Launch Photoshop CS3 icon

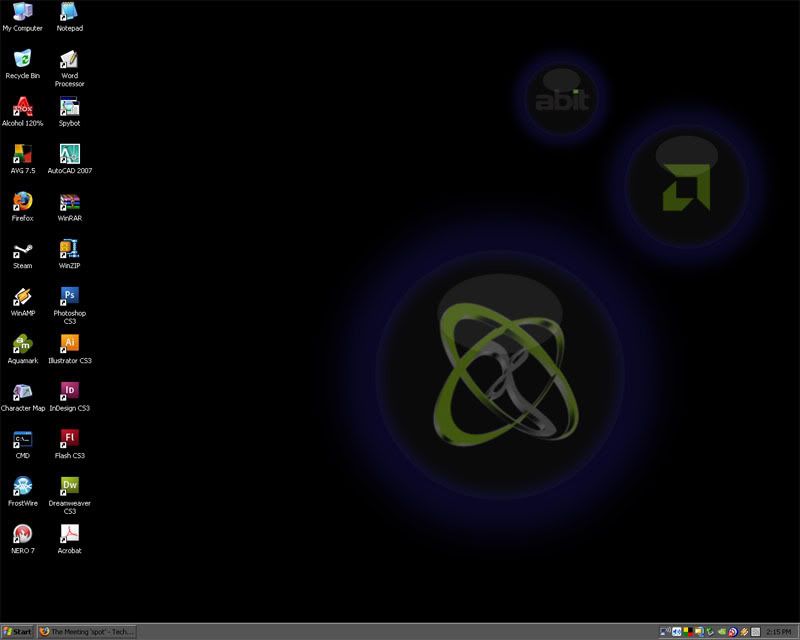[69, 305]
